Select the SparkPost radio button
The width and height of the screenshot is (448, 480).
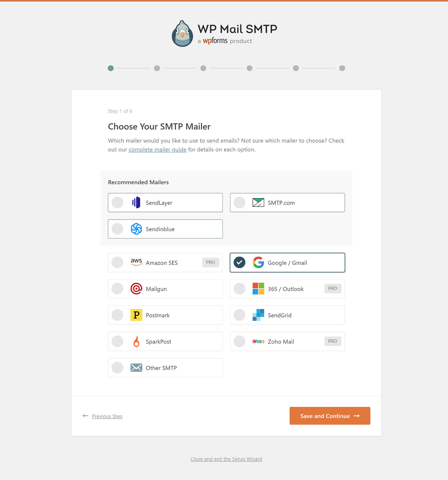(117, 341)
